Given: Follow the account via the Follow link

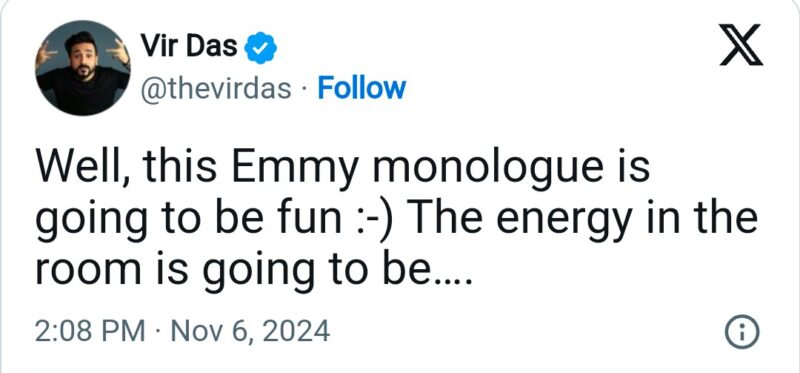Looking at the screenshot, I should [361, 88].
